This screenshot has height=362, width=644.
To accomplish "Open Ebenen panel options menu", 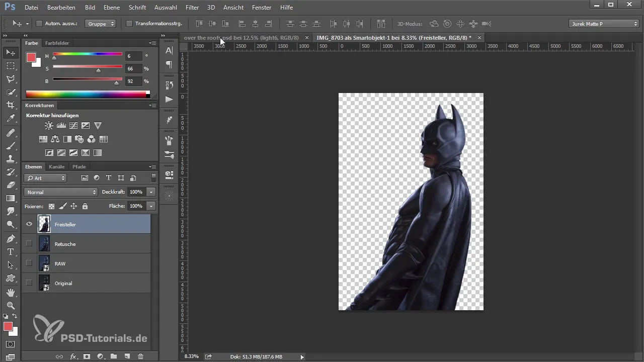I will click(152, 167).
